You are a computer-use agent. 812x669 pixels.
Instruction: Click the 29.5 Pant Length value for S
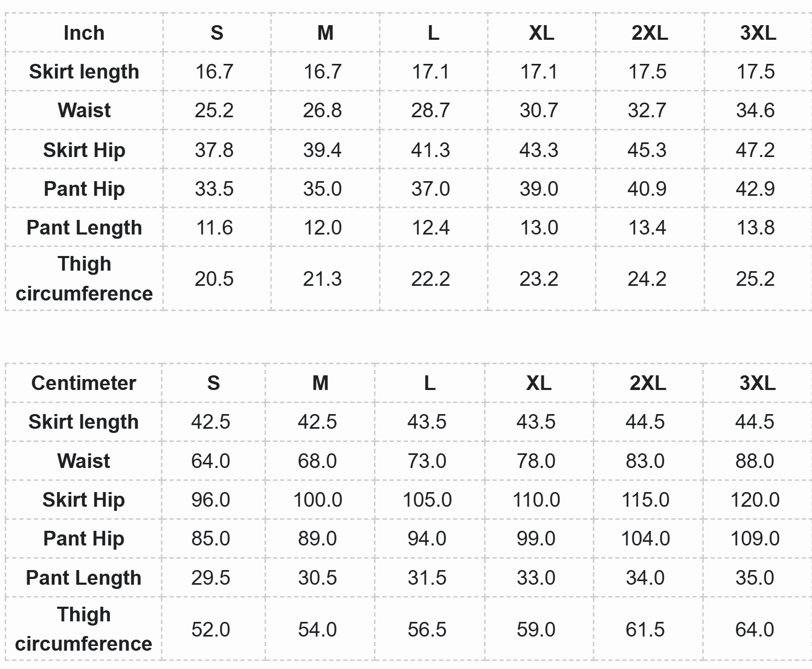pyautogui.click(x=210, y=578)
